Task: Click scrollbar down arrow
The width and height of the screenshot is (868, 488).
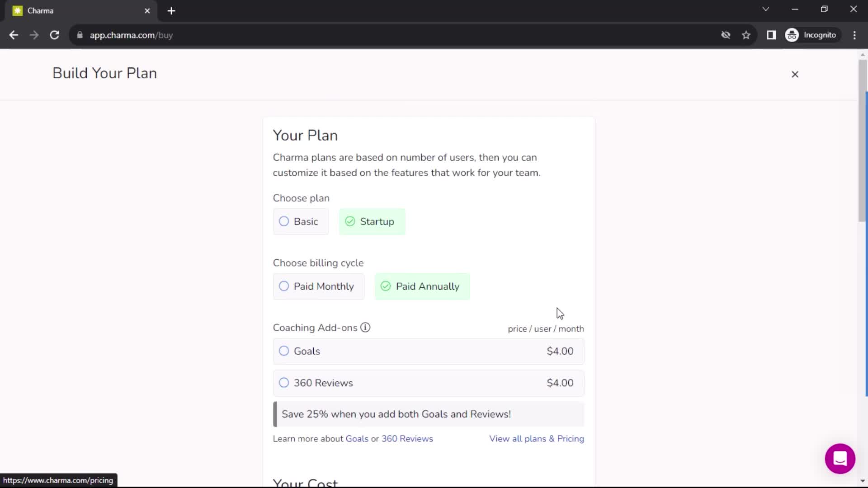Action: 863,481
